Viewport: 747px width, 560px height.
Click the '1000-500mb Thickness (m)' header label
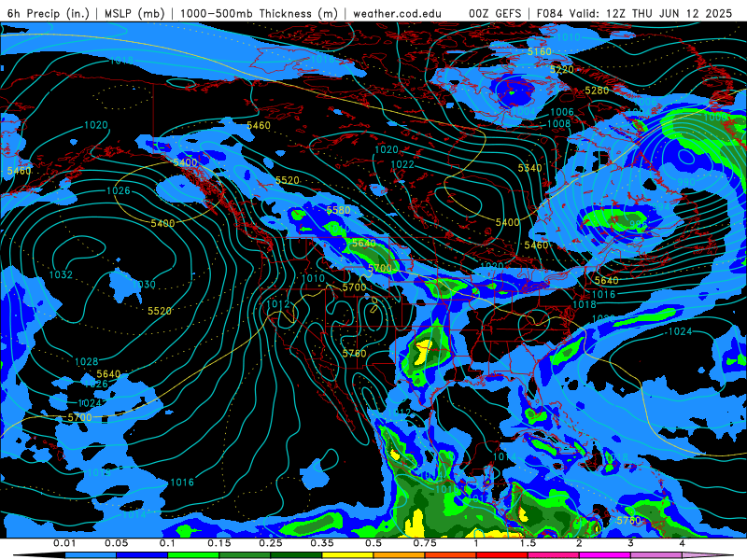coord(259,13)
